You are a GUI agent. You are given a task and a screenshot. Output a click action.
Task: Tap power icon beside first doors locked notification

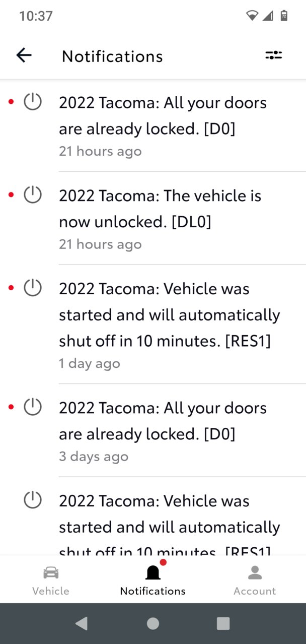tap(33, 102)
